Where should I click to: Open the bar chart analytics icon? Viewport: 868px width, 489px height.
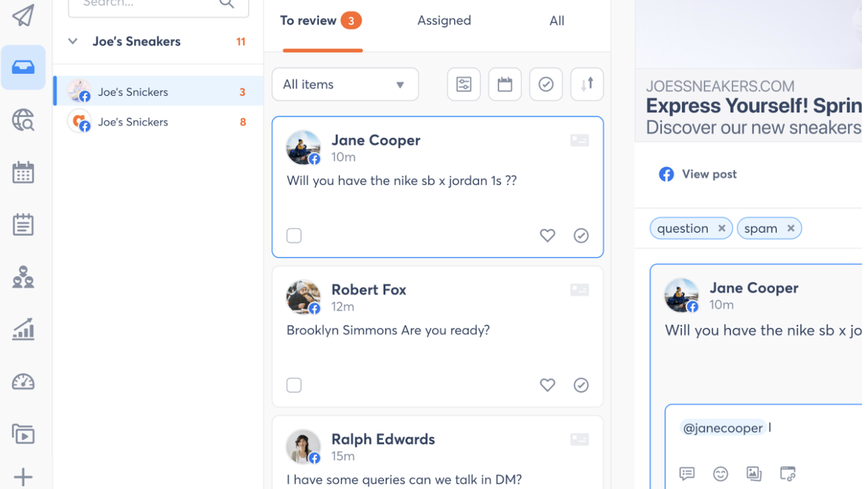[23, 329]
